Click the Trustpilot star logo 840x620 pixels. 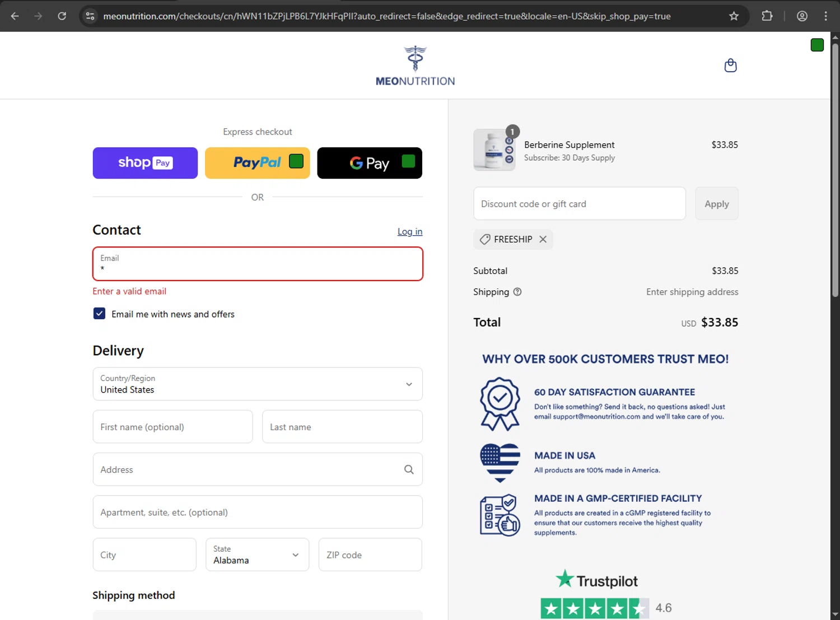564,579
